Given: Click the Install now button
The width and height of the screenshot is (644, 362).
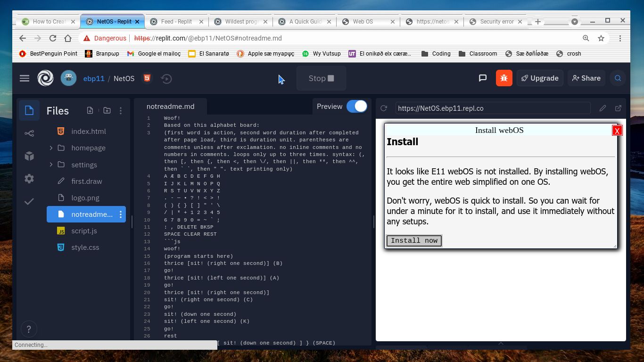Looking at the screenshot, I should (x=414, y=240).
